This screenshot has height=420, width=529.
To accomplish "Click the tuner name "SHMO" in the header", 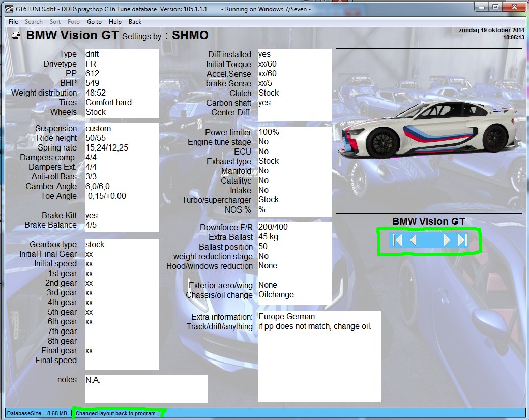I will pyautogui.click(x=190, y=35).
